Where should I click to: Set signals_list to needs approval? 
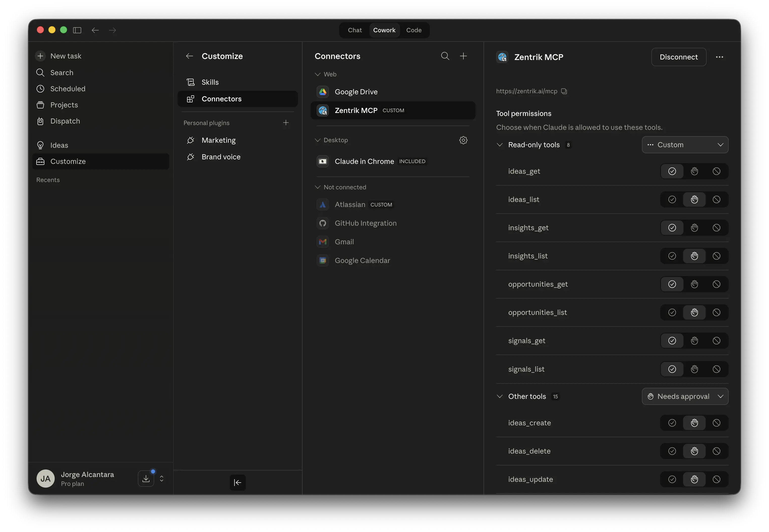(x=694, y=369)
